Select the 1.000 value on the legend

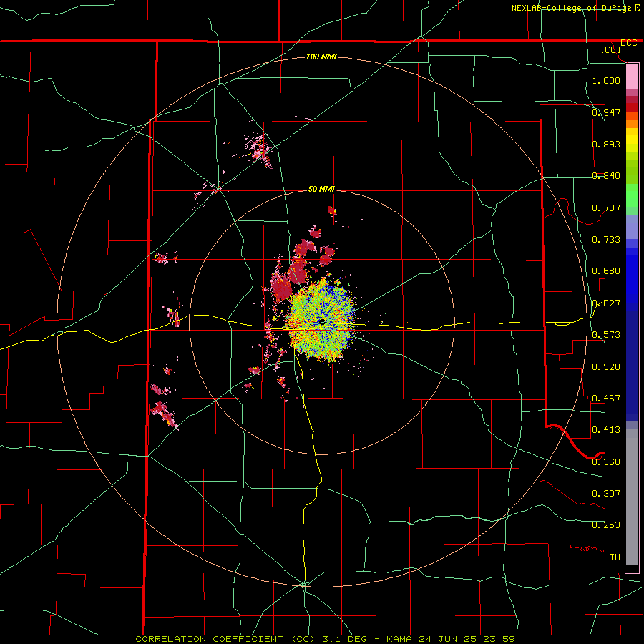(x=606, y=80)
